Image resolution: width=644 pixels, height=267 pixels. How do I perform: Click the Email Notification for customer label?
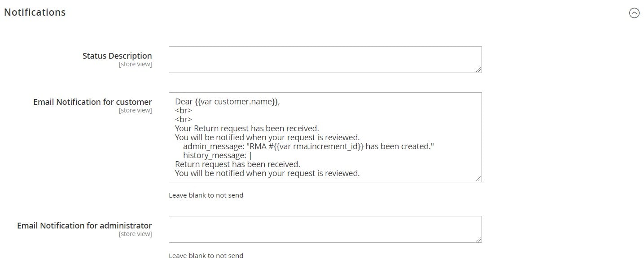[x=92, y=102]
